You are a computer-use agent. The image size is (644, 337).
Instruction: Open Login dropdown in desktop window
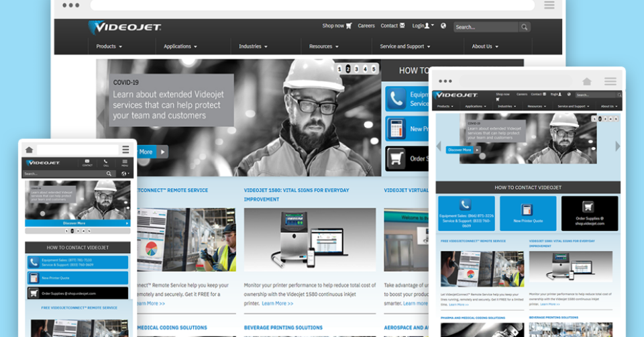[x=423, y=26]
